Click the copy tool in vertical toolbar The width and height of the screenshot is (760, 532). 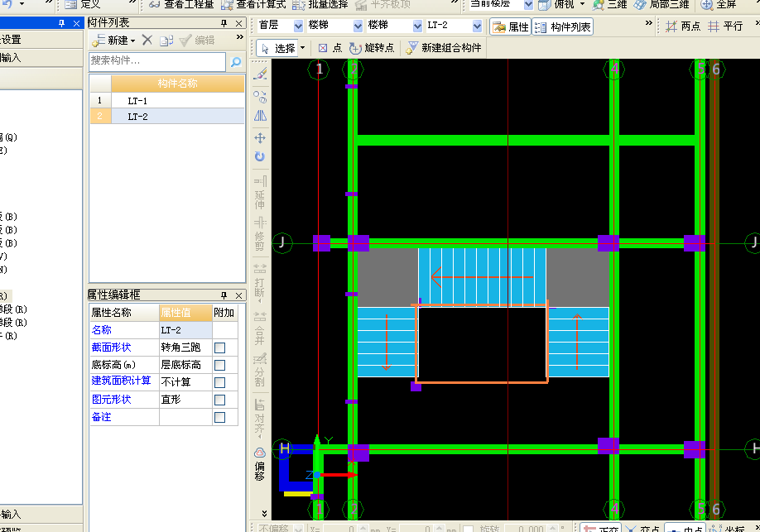click(x=260, y=97)
